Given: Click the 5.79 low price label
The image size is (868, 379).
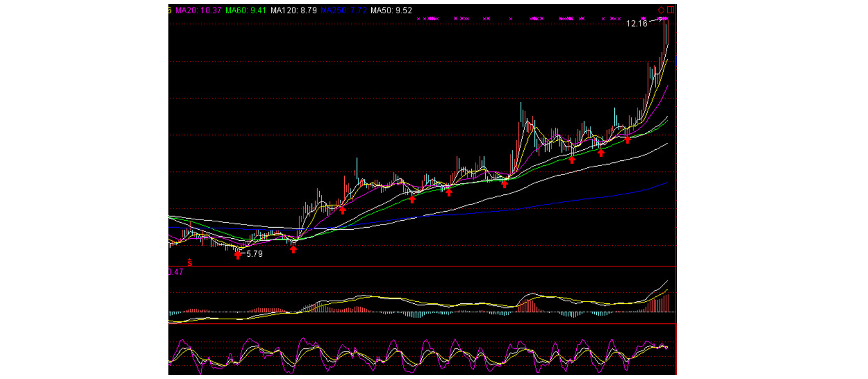Looking at the screenshot, I should click(x=255, y=254).
